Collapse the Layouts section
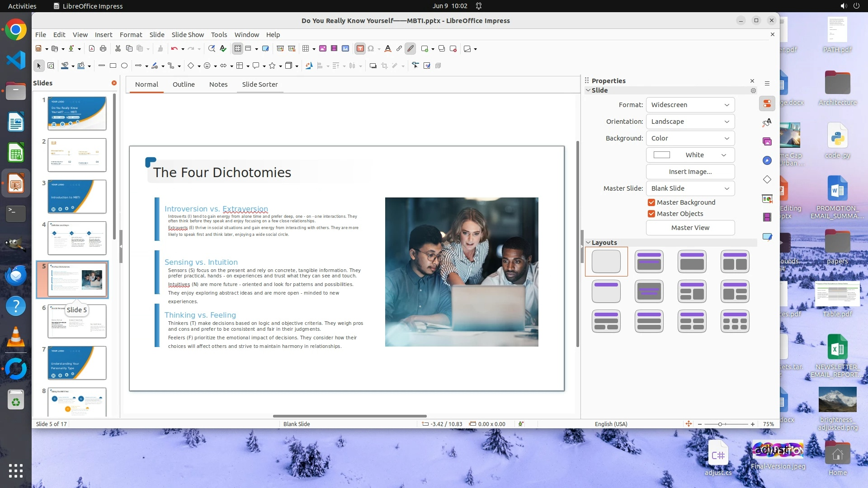 [588, 243]
